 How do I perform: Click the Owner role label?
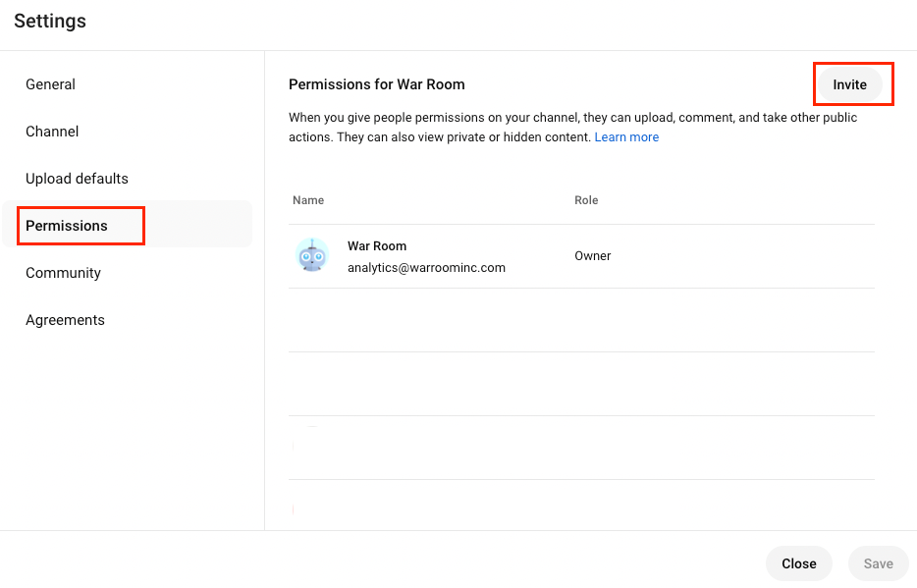[593, 256]
